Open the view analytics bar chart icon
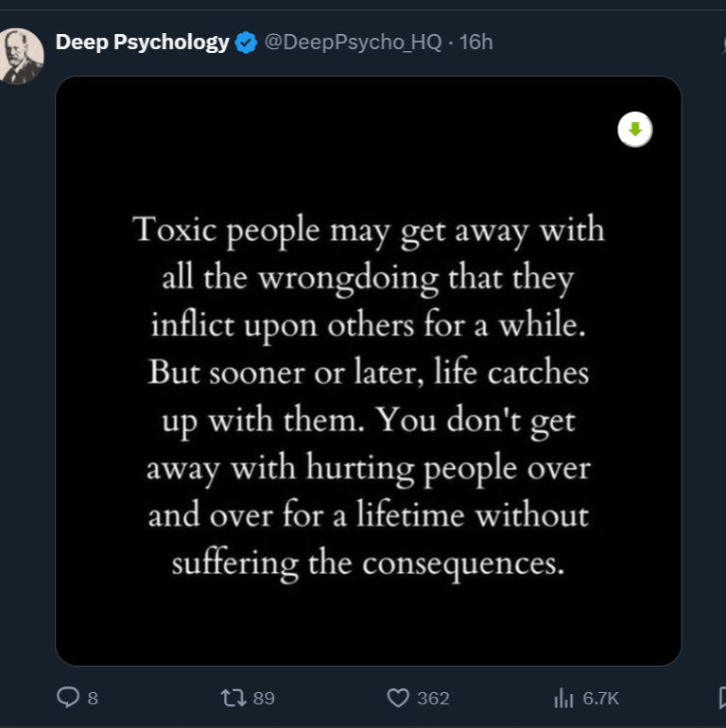Screen dimensions: 726x728 tap(564, 698)
